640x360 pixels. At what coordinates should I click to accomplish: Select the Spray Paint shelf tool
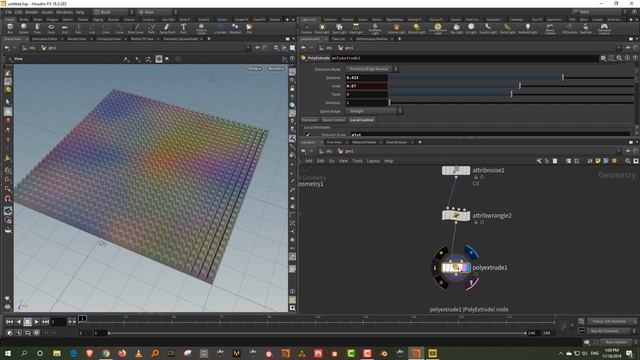click(167, 29)
